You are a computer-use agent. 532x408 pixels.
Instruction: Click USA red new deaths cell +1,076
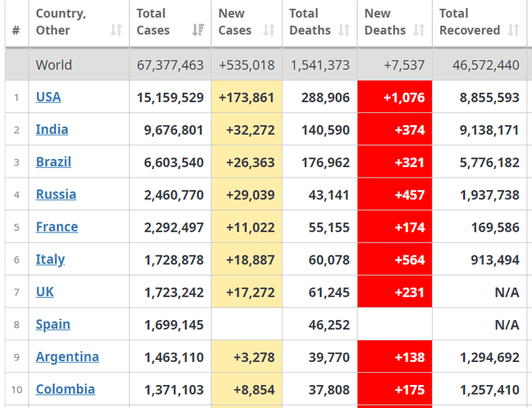(395, 97)
